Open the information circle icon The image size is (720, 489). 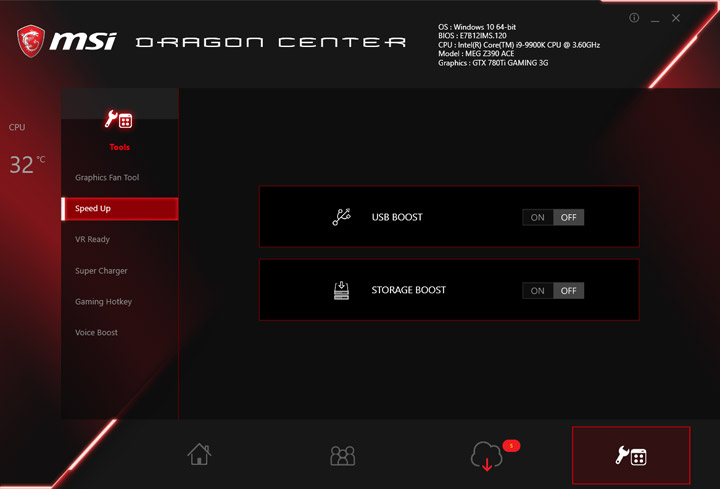pyautogui.click(x=634, y=18)
